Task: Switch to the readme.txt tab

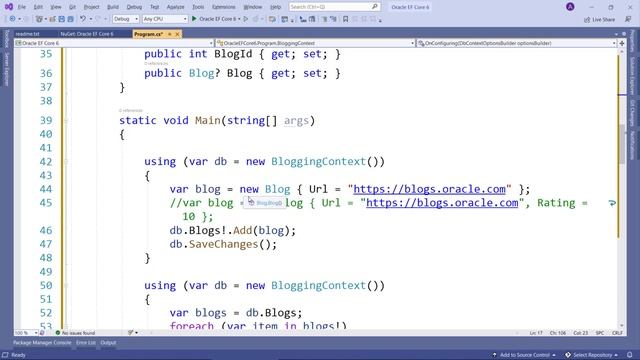Action: pos(27,34)
